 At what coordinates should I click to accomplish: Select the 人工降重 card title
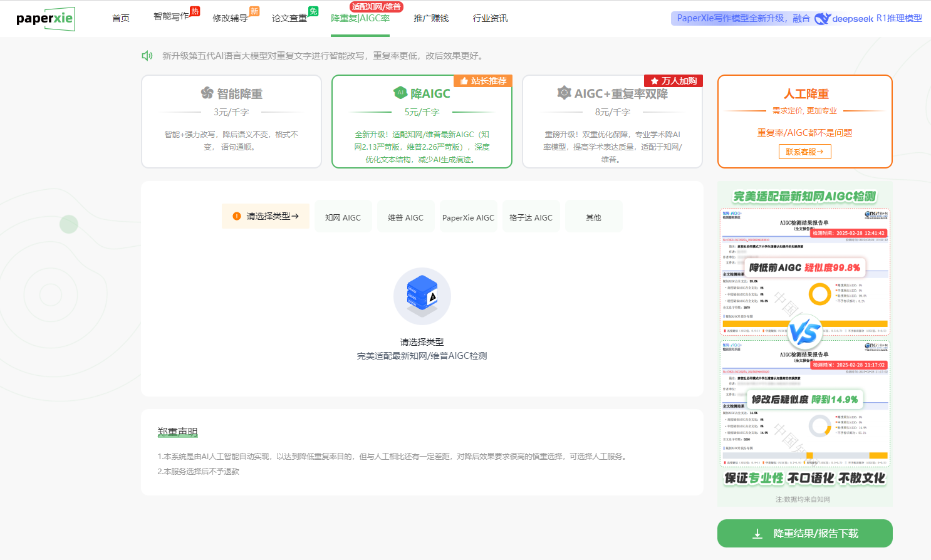[806, 94]
